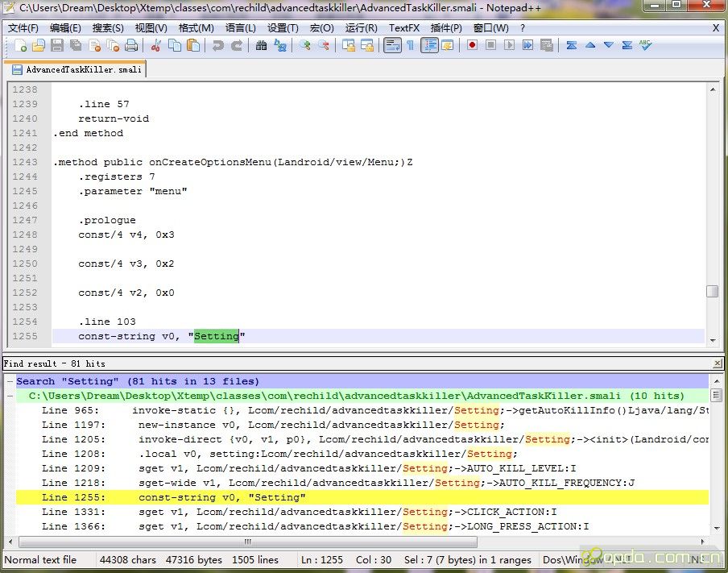Viewport: 728px width, 573px height.
Task: Toggle show all characters pilcrow icon
Action: point(410,46)
